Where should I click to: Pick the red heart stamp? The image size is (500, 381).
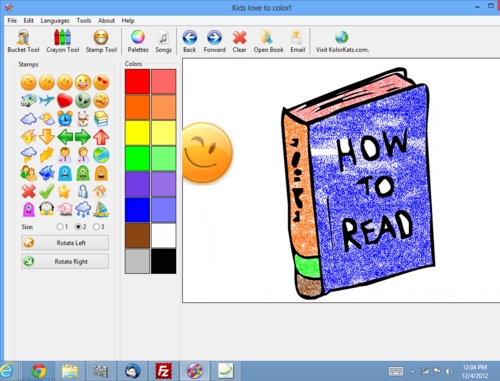tap(65, 100)
